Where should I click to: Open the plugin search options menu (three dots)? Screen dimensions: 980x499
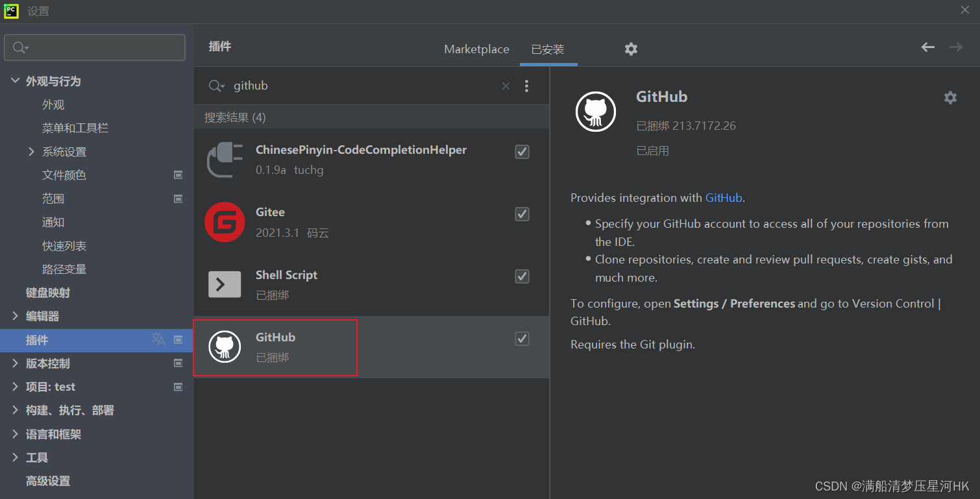tap(526, 86)
